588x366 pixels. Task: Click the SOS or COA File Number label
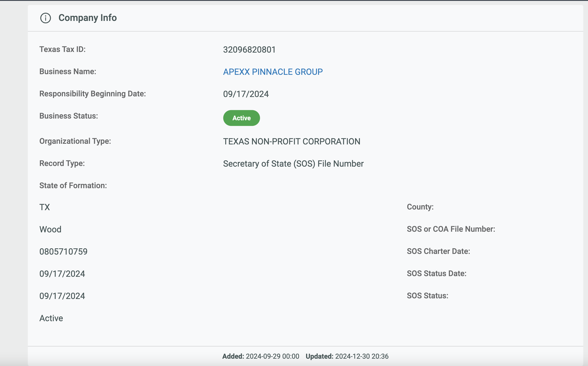tap(451, 229)
